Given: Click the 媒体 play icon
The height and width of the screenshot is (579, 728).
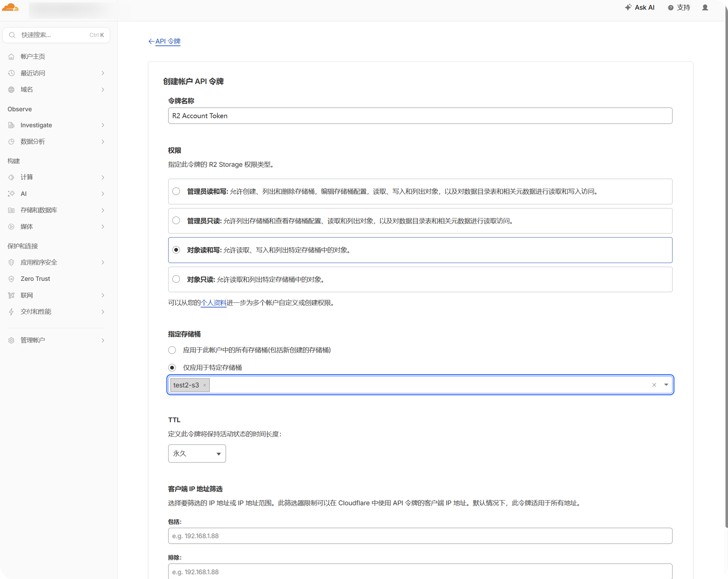Looking at the screenshot, I should point(11,227).
